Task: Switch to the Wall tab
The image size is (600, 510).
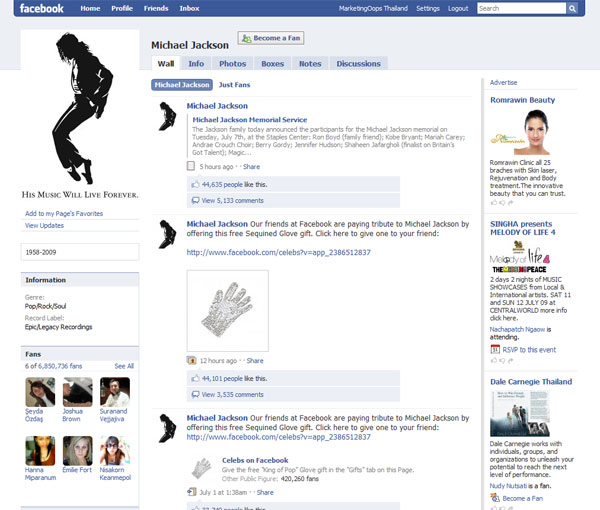Action: (166, 64)
